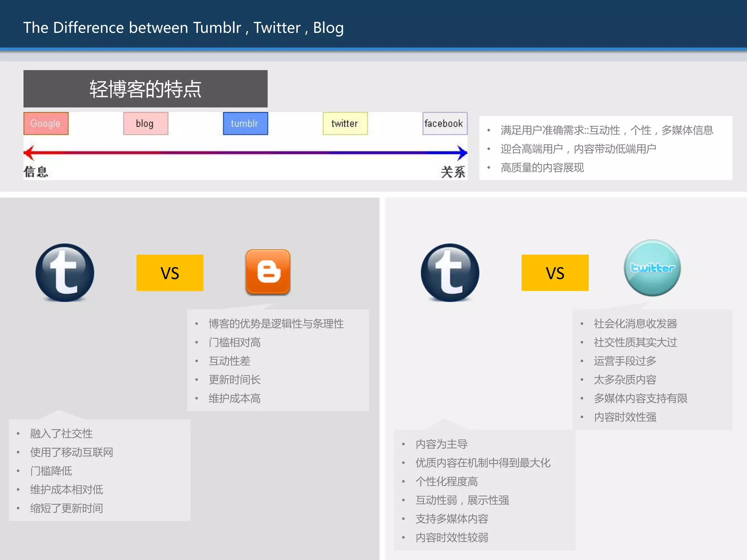Click the bullet 门槛降低
Image resolution: width=747 pixels, height=560 pixels.
tap(51, 471)
